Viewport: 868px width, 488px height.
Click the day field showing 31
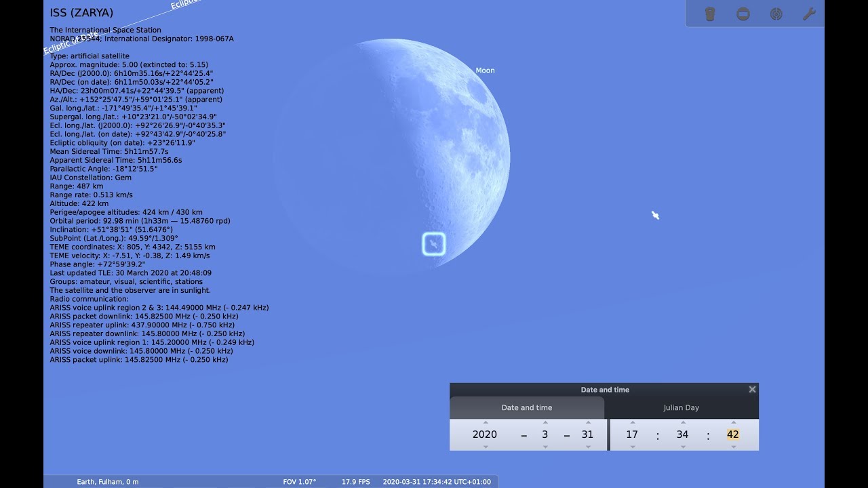(x=587, y=434)
